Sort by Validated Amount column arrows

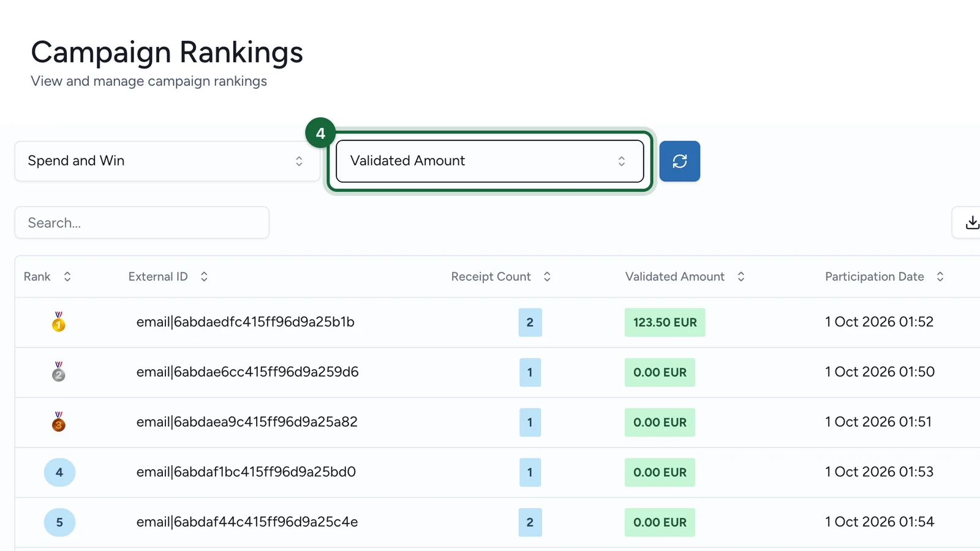[x=741, y=277]
